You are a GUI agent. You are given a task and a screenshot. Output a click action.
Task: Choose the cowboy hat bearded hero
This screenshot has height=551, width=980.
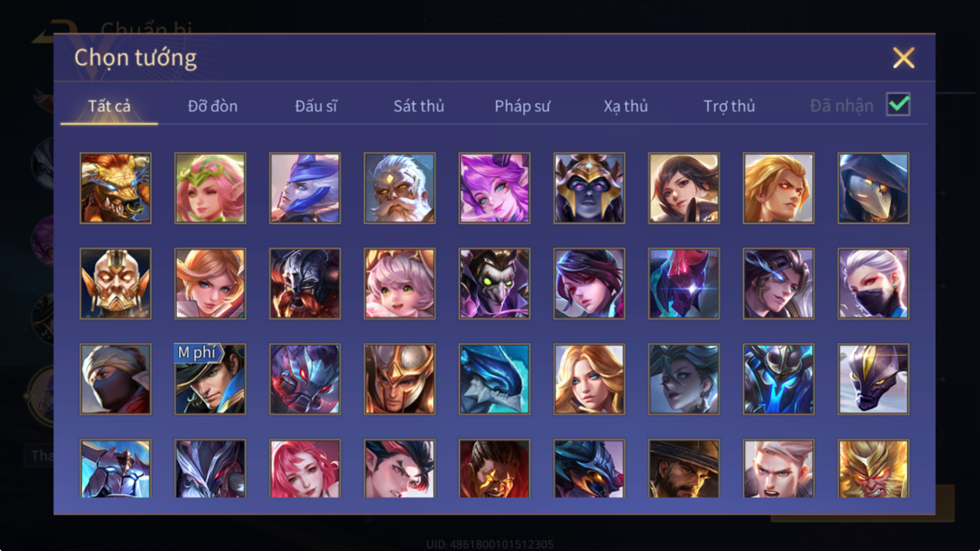tap(684, 469)
